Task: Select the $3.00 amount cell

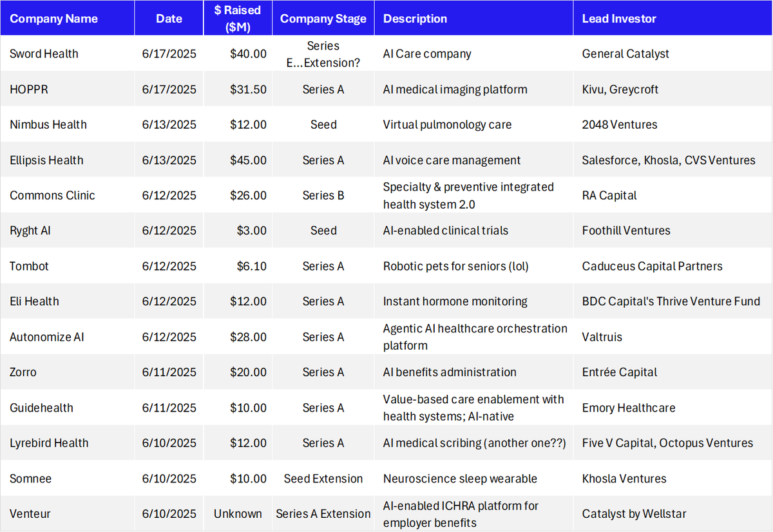Action: (238, 231)
